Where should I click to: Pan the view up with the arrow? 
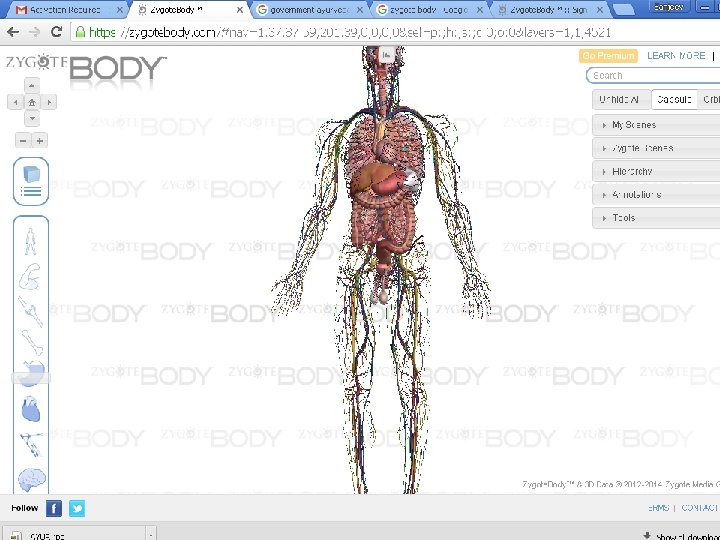[32, 85]
